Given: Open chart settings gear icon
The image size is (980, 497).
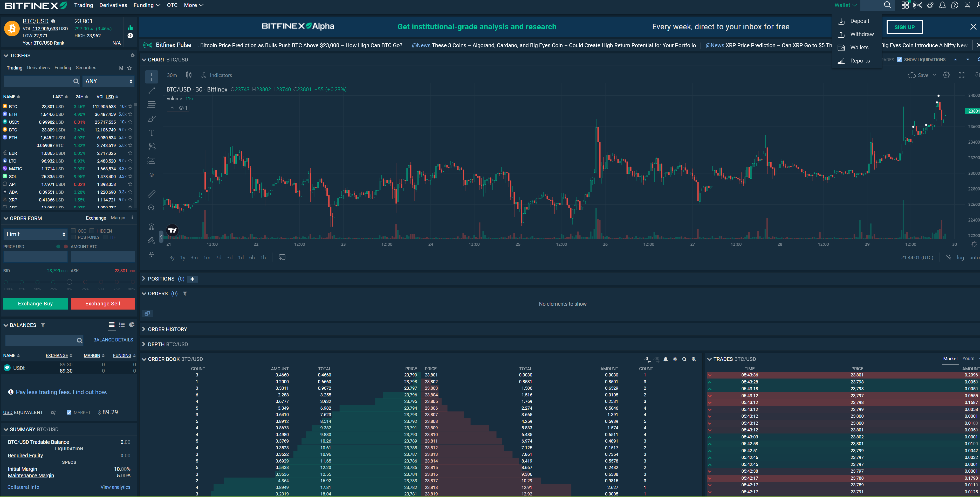Looking at the screenshot, I should click(946, 75).
